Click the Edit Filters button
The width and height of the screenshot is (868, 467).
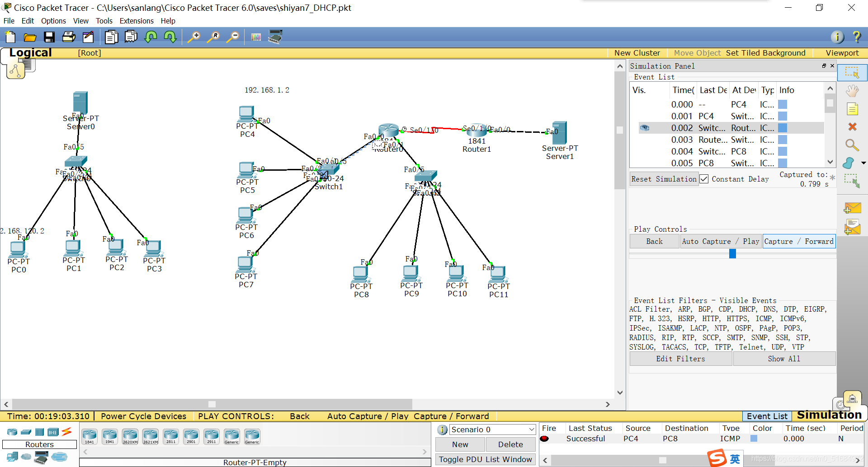680,359
